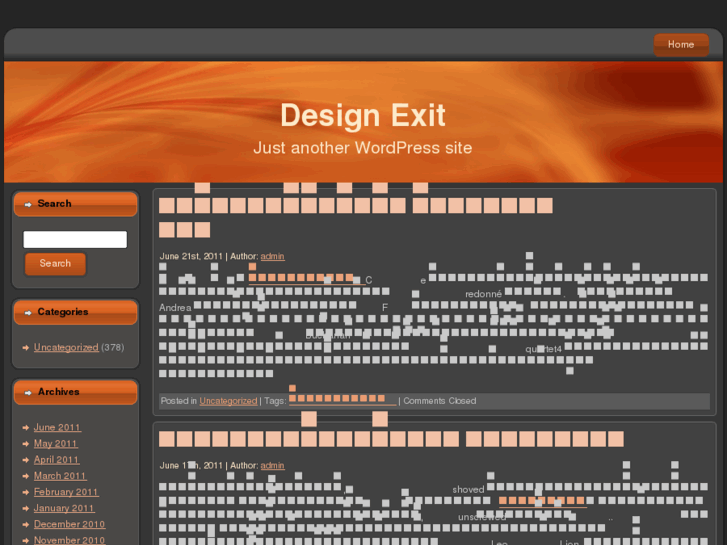Click the bullet arrow beside March 2011

click(26, 476)
